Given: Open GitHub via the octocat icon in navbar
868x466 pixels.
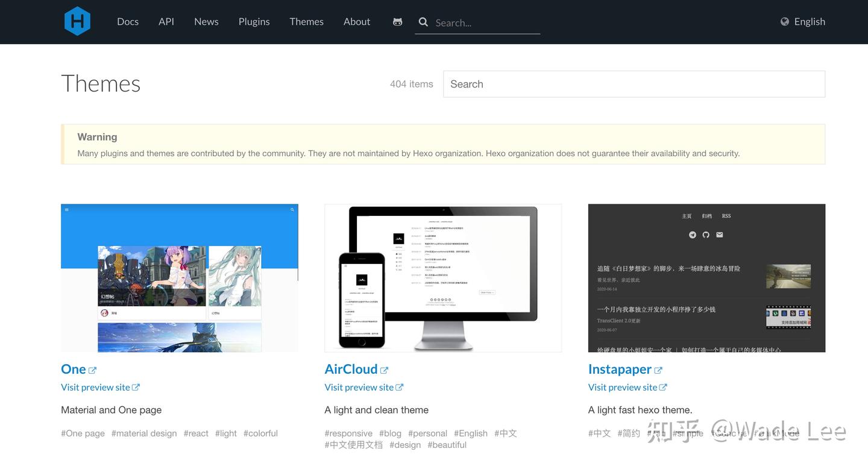Looking at the screenshot, I should [x=397, y=21].
